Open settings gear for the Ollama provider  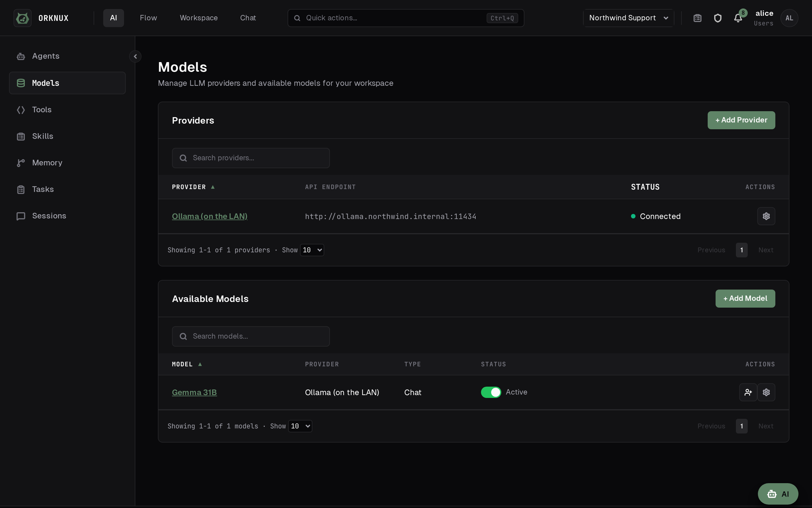click(766, 216)
